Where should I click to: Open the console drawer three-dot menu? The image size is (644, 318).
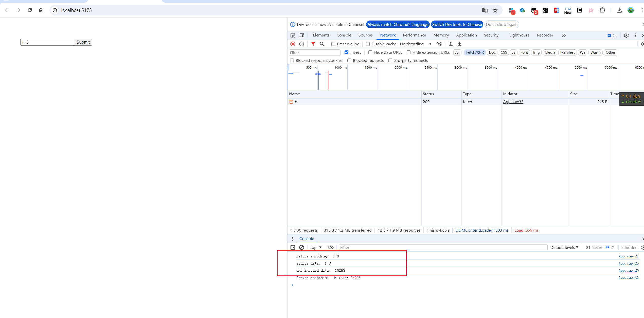click(x=293, y=239)
